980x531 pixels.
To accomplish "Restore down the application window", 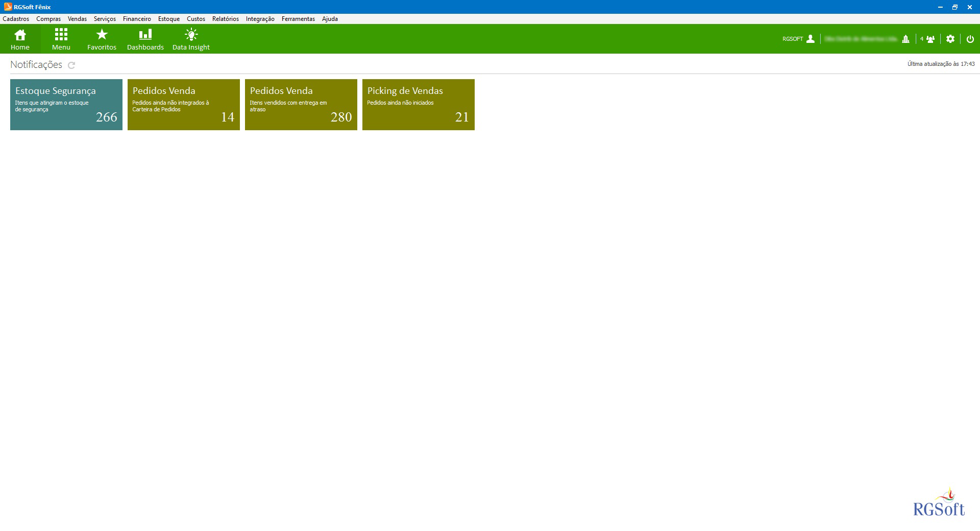I will (954, 7).
